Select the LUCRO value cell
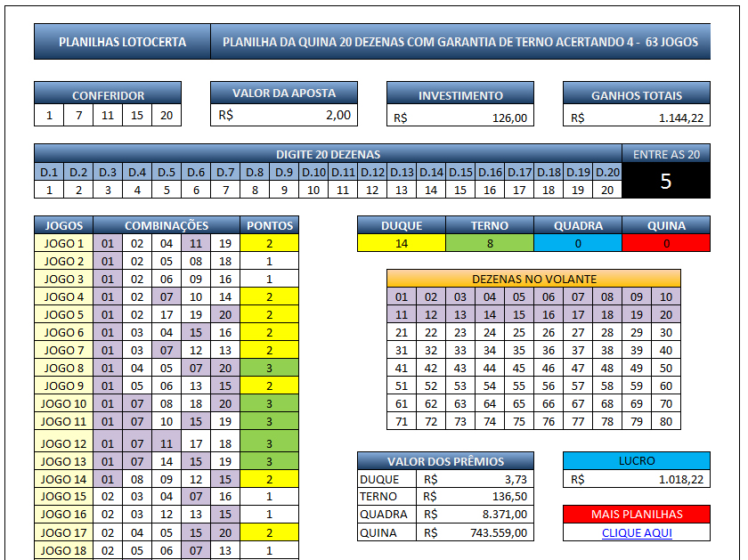 (637, 479)
